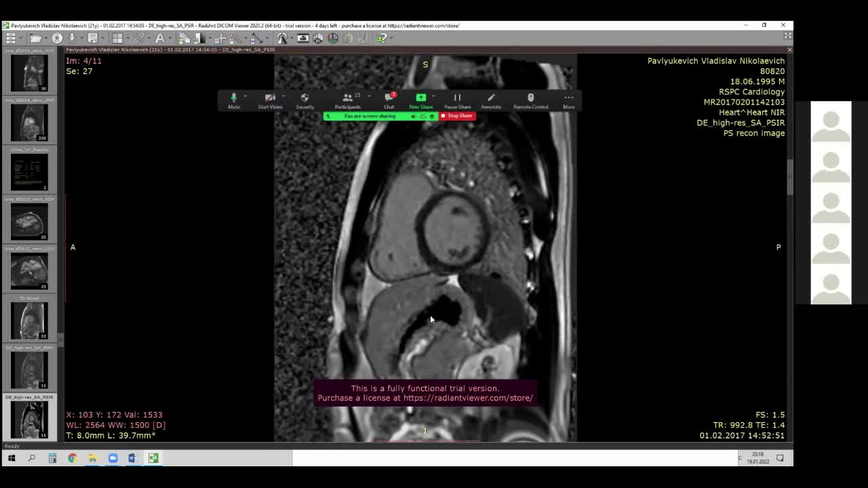
Task: Click the window level contrast presets icon
Action: [200, 38]
